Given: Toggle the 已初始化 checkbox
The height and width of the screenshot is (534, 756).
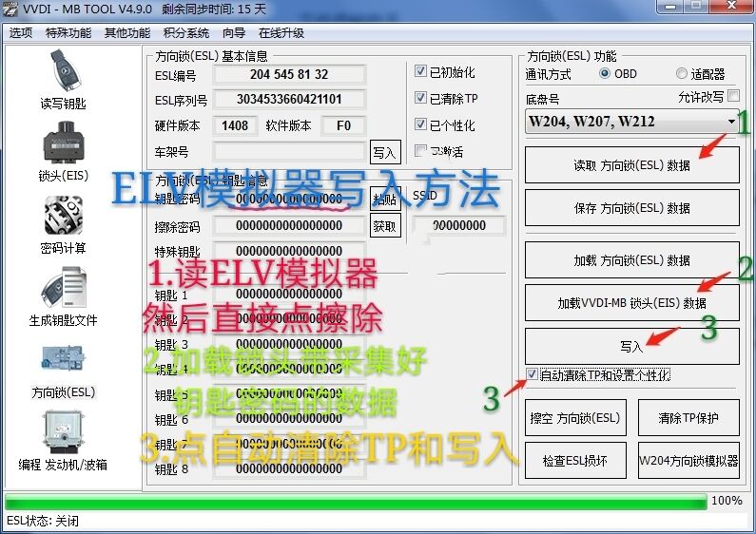Looking at the screenshot, I should pyautogui.click(x=421, y=71).
